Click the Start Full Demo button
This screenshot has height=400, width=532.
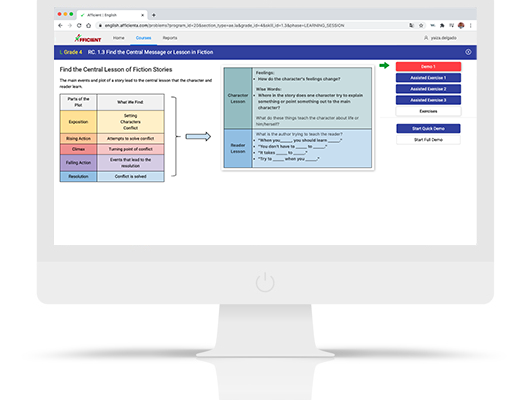coord(428,140)
